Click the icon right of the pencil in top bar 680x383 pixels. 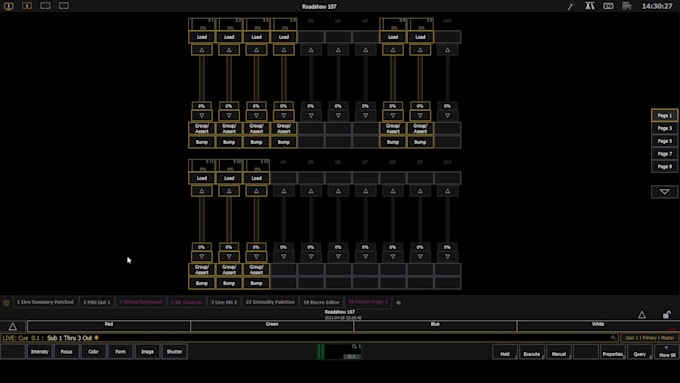point(589,6)
